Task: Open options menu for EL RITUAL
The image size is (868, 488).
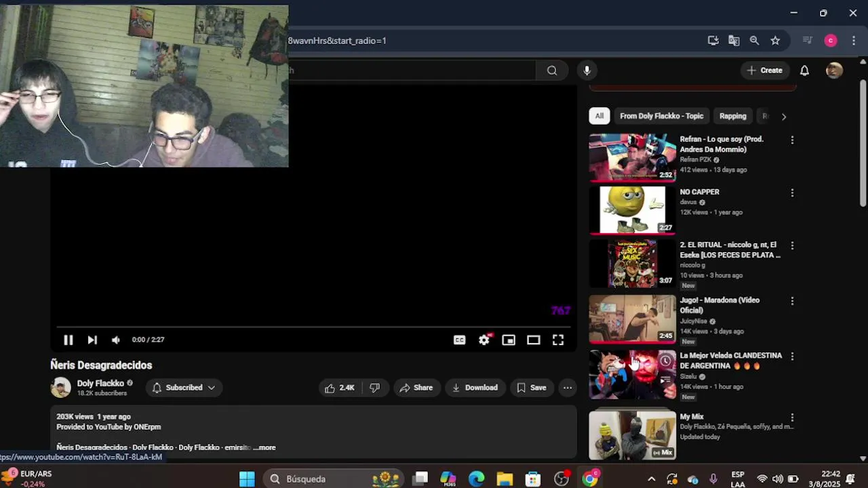Action: (x=792, y=245)
